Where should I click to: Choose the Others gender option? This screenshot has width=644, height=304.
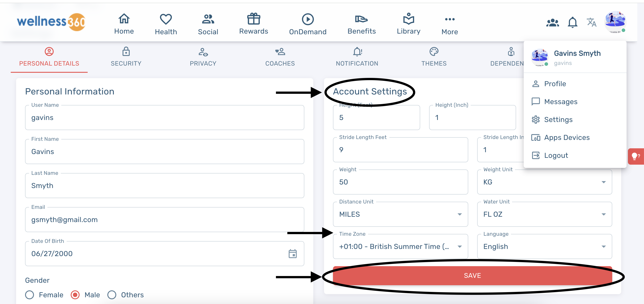coord(112,295)
